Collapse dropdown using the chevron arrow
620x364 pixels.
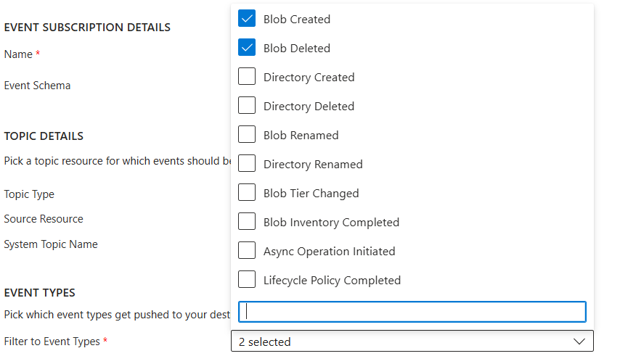coord(579,342)
